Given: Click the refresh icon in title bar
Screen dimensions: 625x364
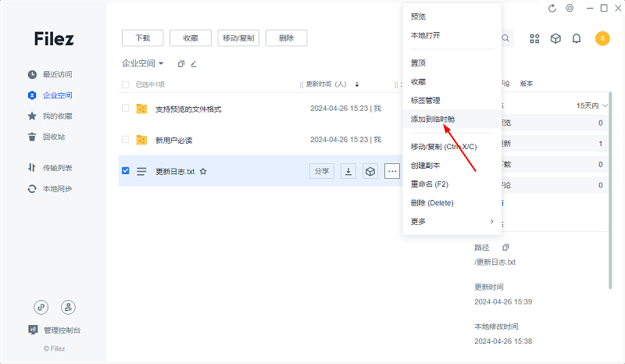Looking at the screenshot, I should pyautogui.click(x=552, y=8).
